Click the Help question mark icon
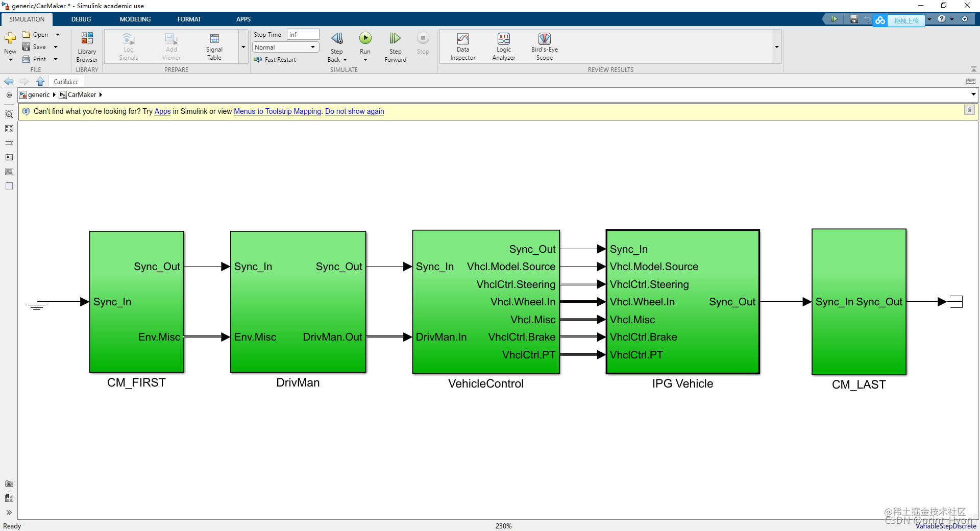Image resolution: width=980 pixels, height=531 pixels. tap(942, 19)
